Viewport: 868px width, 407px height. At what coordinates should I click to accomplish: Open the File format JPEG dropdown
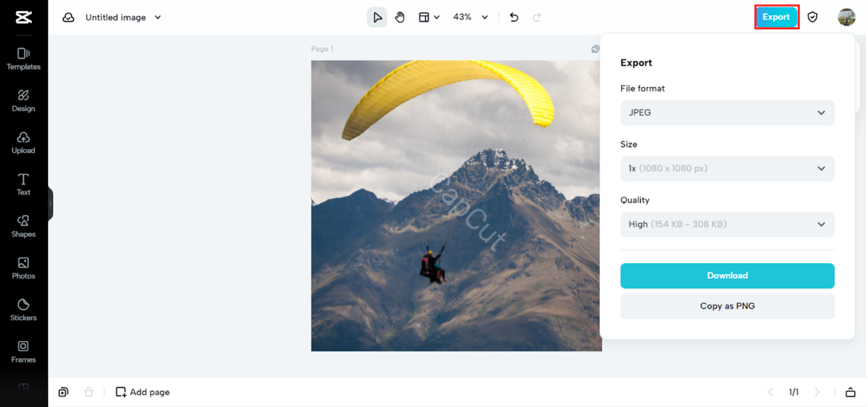click(x=727, y=113)
